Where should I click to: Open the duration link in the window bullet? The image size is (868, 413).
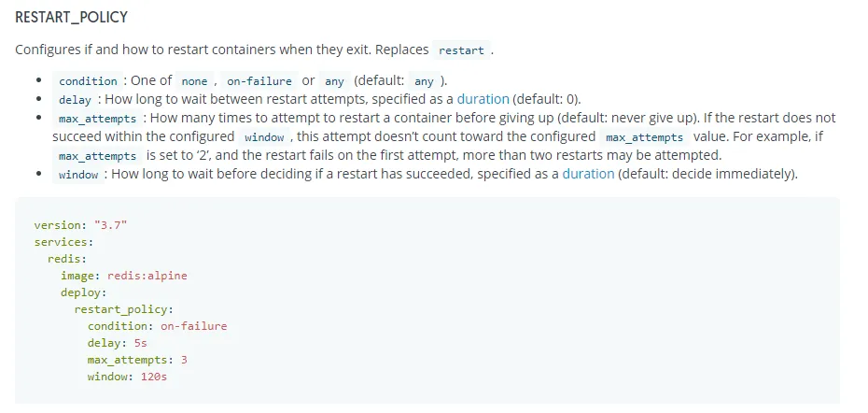pyautogui.click(x=588, y=174)
